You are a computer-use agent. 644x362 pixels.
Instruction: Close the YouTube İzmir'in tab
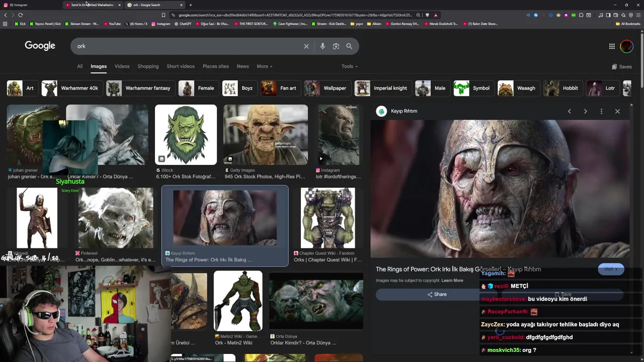point(119,5)
